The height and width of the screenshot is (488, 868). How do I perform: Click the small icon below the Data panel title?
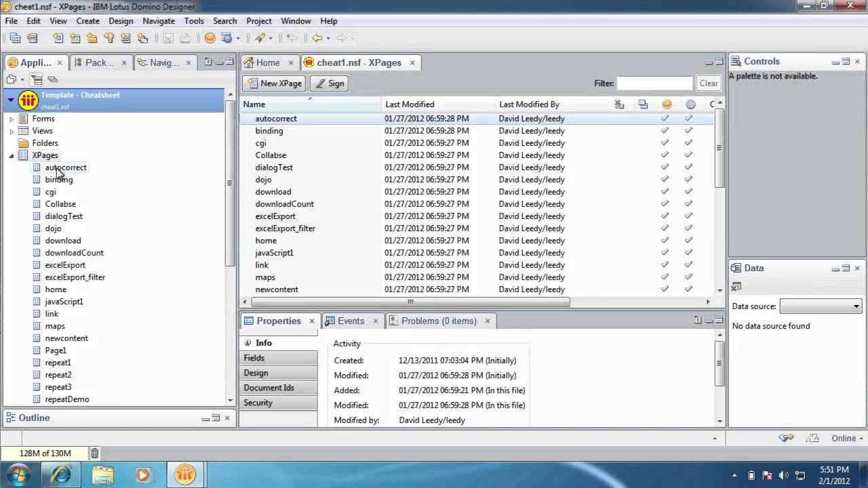[737, 287]
